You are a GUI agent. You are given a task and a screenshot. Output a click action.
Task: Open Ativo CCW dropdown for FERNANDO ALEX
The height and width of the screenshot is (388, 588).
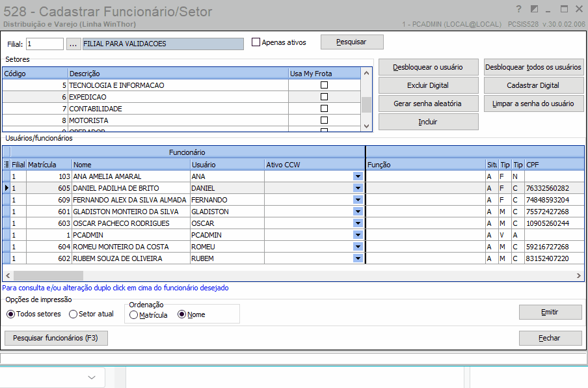358,200
